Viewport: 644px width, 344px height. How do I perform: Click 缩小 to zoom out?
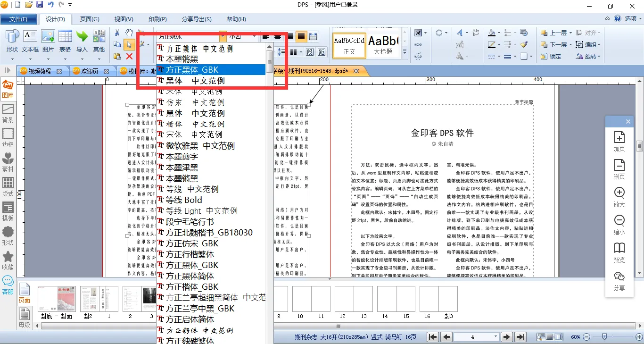point(619,225)
